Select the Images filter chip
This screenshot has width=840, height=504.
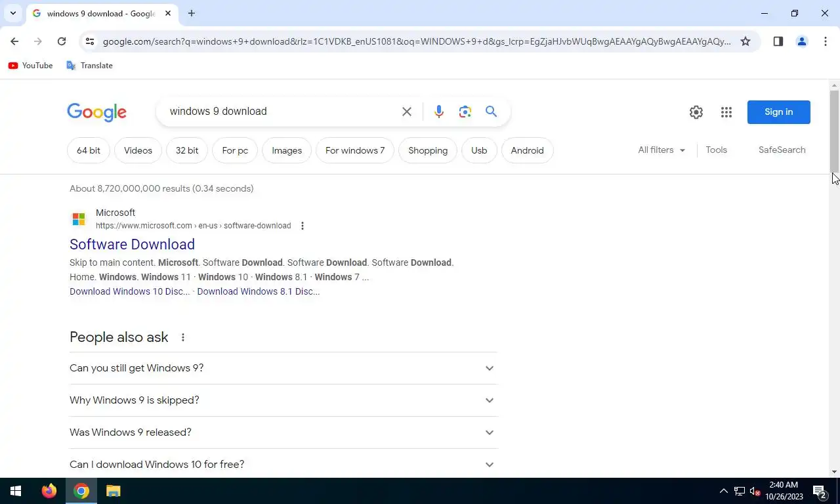287,150
